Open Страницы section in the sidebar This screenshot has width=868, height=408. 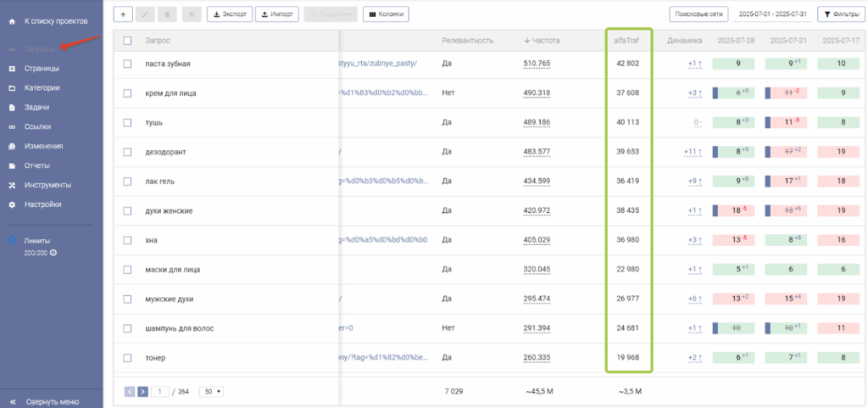point(42,69)
